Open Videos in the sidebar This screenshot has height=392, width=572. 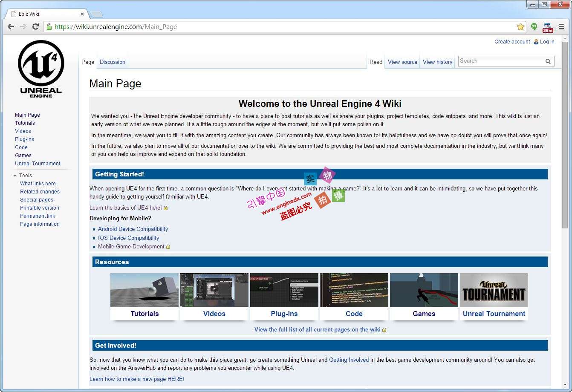click(23, 131)
